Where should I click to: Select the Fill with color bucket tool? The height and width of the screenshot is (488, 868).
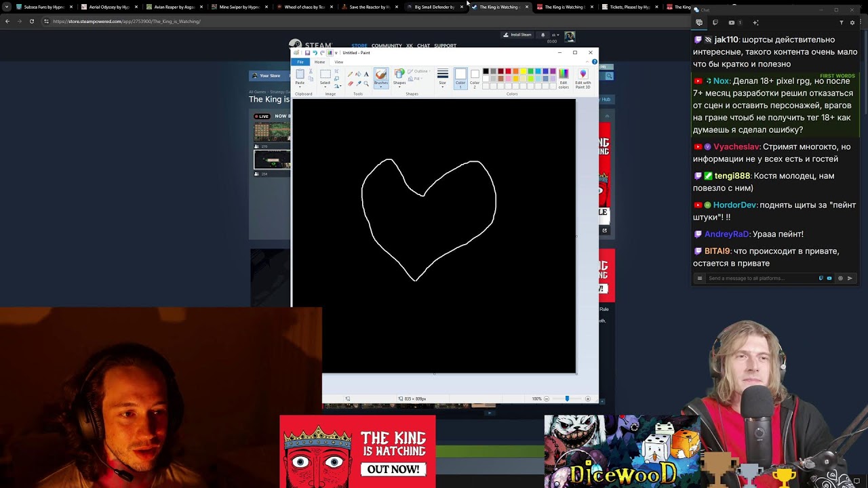click(x=358, y=74)
